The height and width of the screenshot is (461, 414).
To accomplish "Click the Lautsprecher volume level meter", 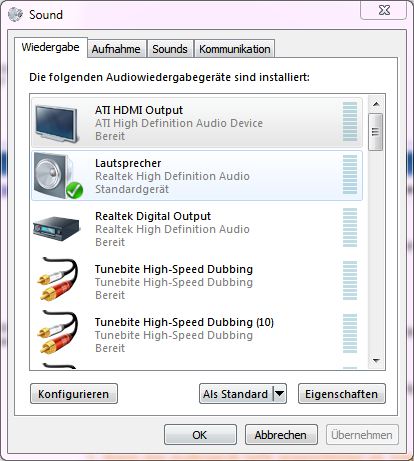I will click(350, 175).
